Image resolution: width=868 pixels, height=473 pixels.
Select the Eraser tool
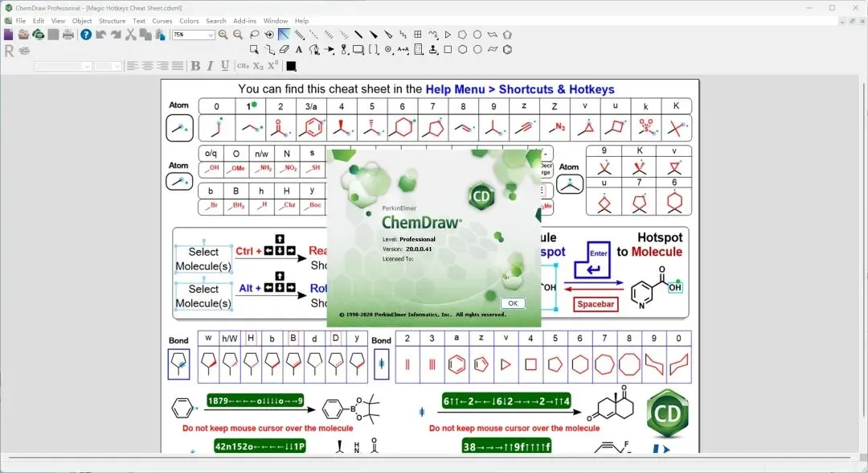[x=284, y=49]
